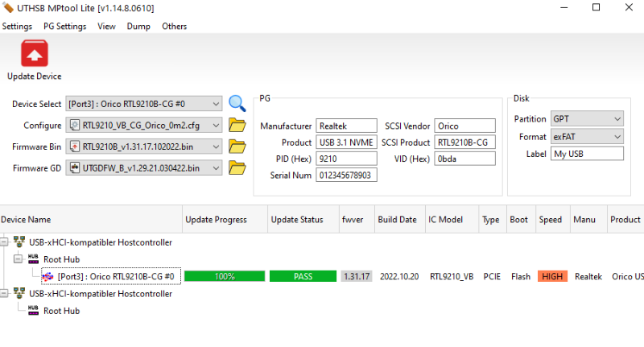Collapse the first USB-xHCI Hostcontroller node

[5, 242]
